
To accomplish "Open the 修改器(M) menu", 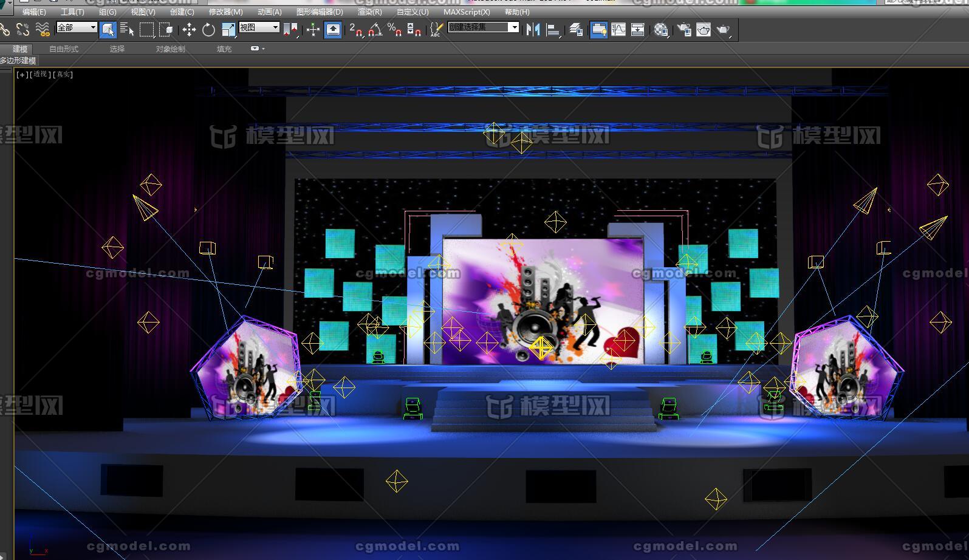I will click(x=225, y=12).
